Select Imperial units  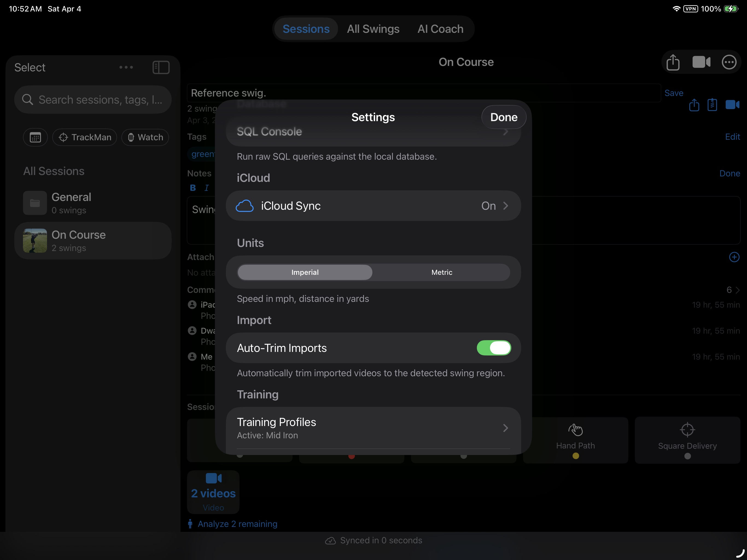tap(305, 272)
